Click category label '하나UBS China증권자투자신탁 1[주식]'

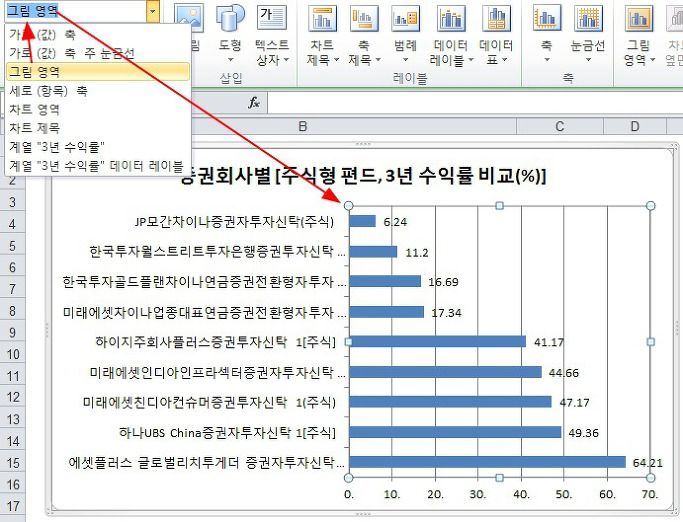[x=227, y=433]
